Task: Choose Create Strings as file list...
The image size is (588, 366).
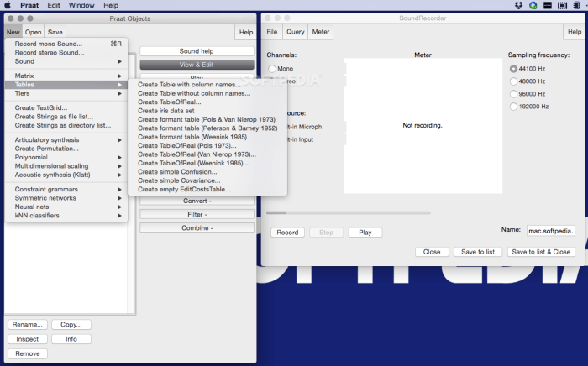Action: click(66, 117)
